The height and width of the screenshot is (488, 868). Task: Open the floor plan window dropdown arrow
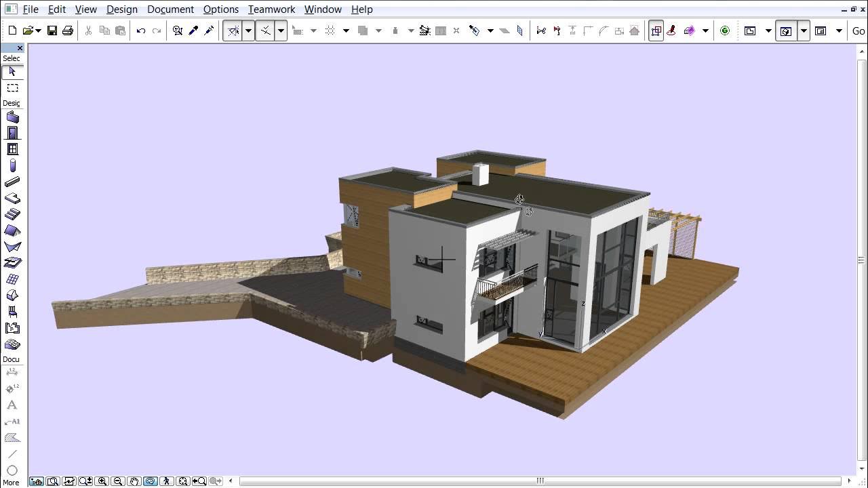tap(768, 30)
